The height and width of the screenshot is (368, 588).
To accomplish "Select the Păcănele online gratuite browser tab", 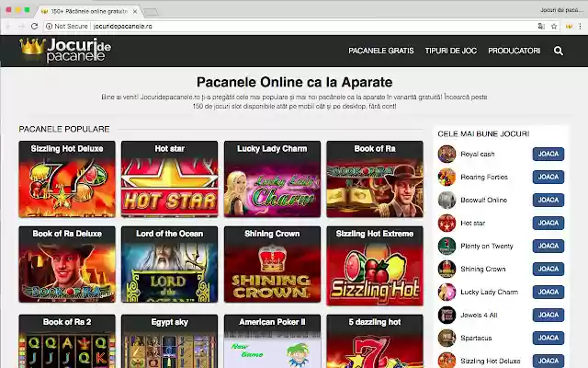I will pos(89,12).
